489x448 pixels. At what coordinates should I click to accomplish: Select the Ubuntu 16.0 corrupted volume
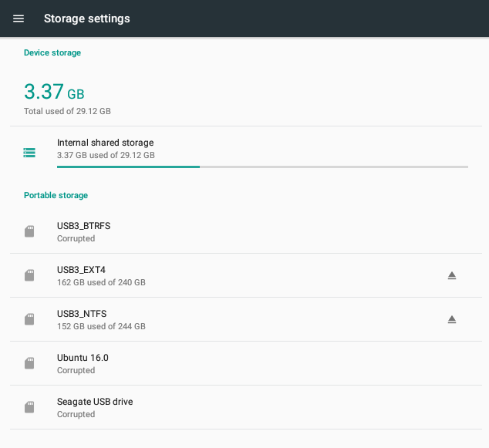coord(246,363)
